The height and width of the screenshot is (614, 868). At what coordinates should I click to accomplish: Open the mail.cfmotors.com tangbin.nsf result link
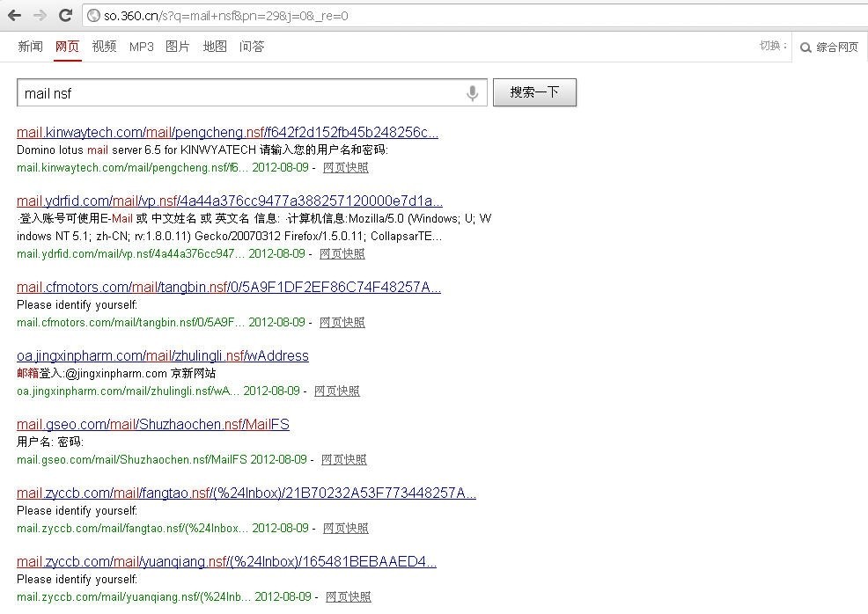[x=229, y=288]
